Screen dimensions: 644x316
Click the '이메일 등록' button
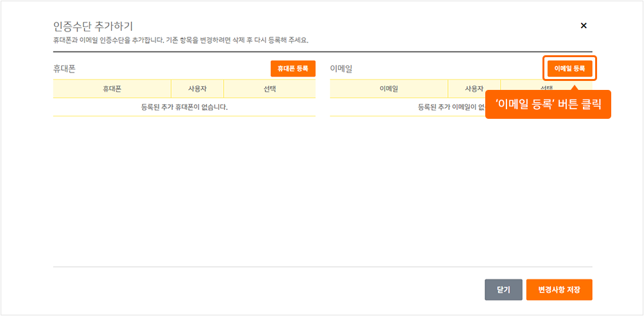point(569,69)
